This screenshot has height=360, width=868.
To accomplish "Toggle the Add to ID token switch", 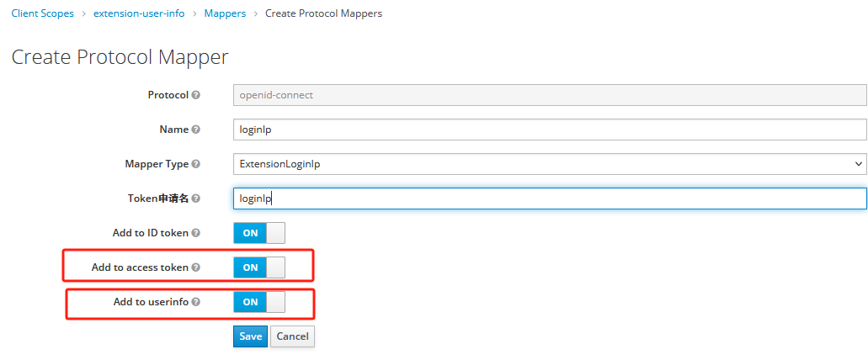I will [259, 233].
